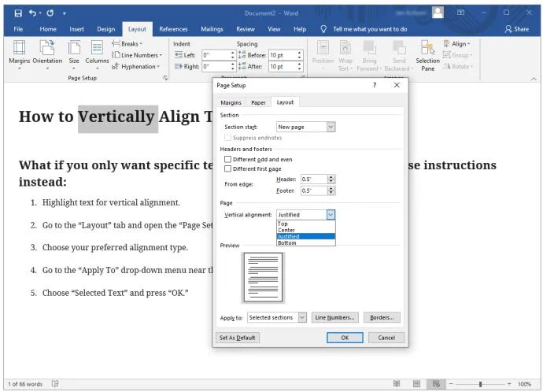The image size is (543, 392).
Task: Click the Tell me lightbulb icon
Action: point(323,29)
